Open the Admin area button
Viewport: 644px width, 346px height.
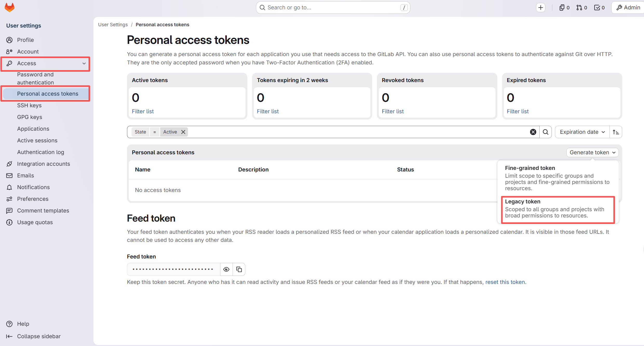click(628, 8)
